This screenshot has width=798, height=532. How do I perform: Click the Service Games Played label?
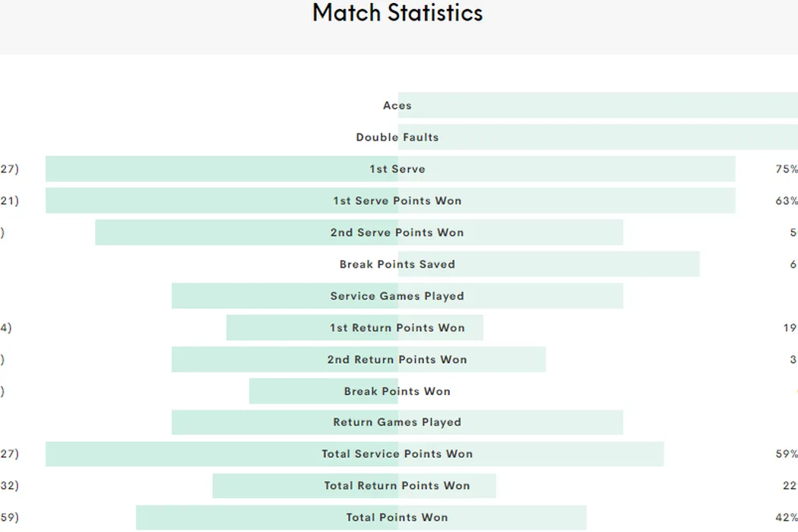(x=397, y=296)
